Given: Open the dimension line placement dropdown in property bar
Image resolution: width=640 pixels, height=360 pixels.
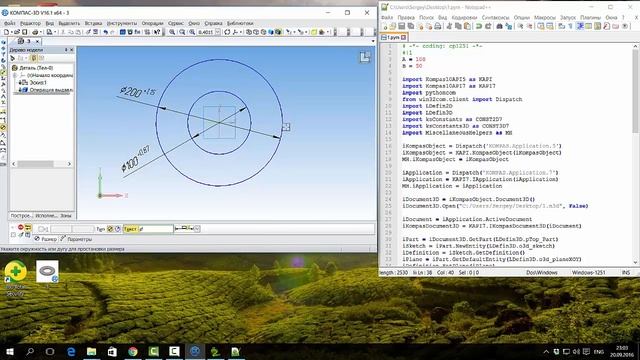Looking at the screenshot, I should [197, 229].
